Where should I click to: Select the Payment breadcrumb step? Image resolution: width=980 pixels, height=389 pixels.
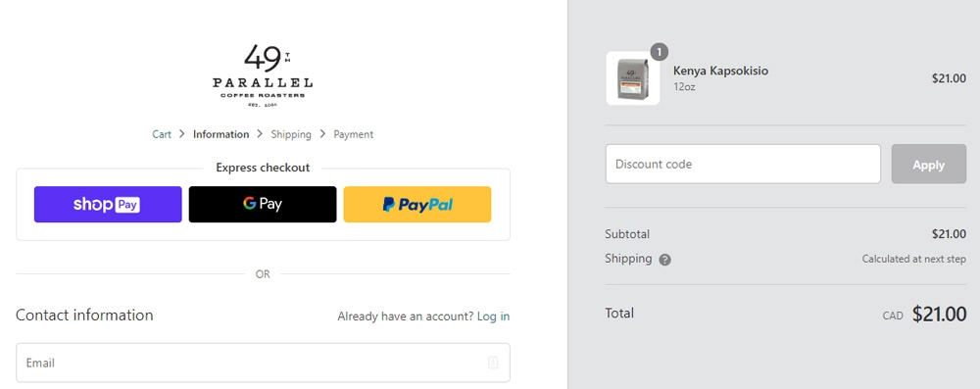[x=353, y=134]
